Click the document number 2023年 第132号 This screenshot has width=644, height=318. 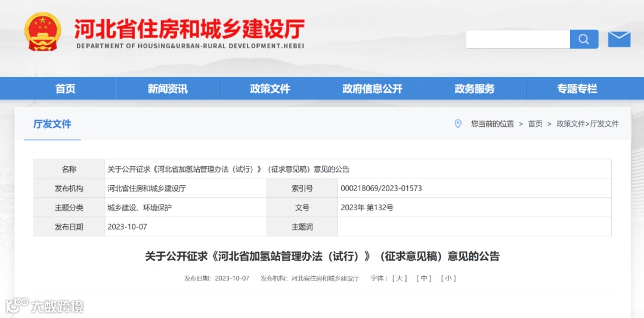[367, 208]
